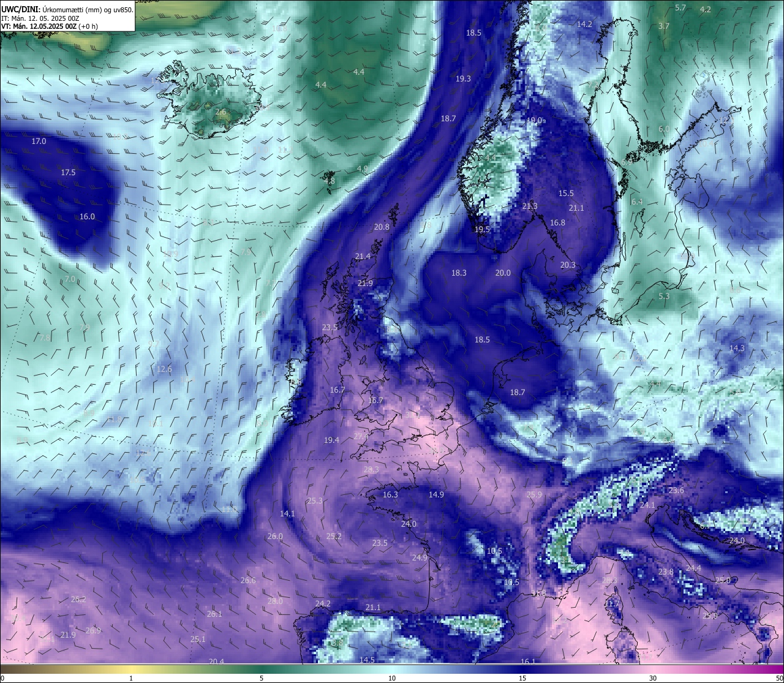This screenshot has height=683, width=784.
Task: Click the 14.5 value label
Action: coord(367,660)
